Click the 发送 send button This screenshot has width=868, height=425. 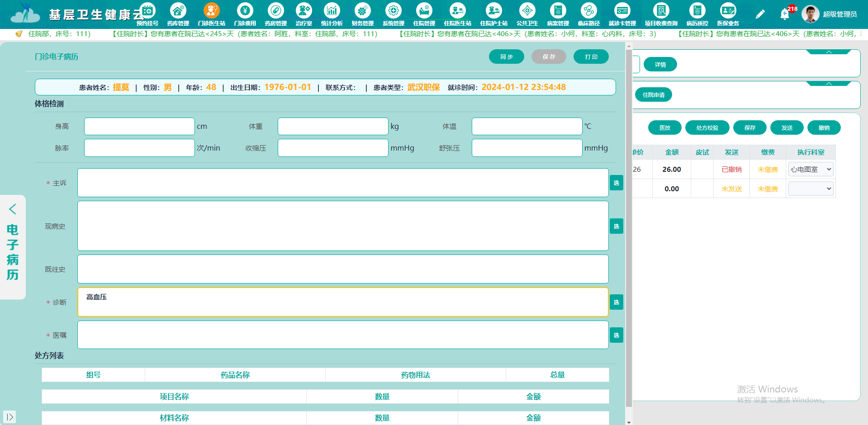pos(787,128)
